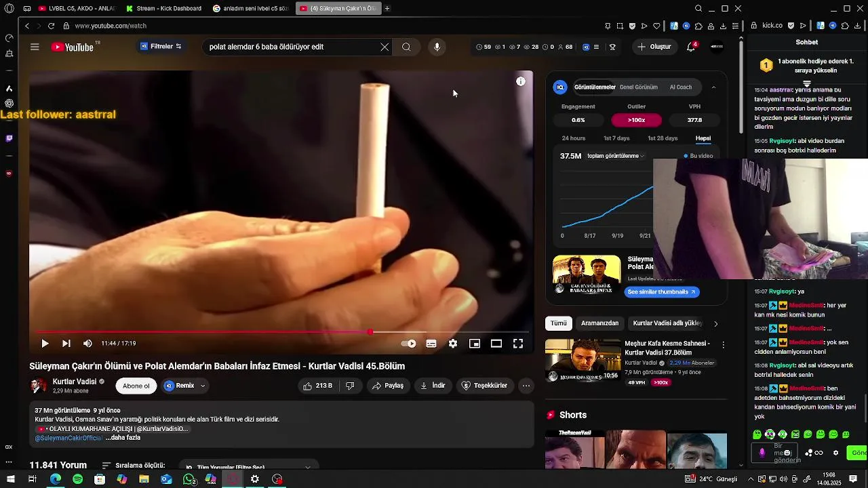The image size is (868, 488).
Task: Select the 1st 7 days range
Action: coord(616,138)
